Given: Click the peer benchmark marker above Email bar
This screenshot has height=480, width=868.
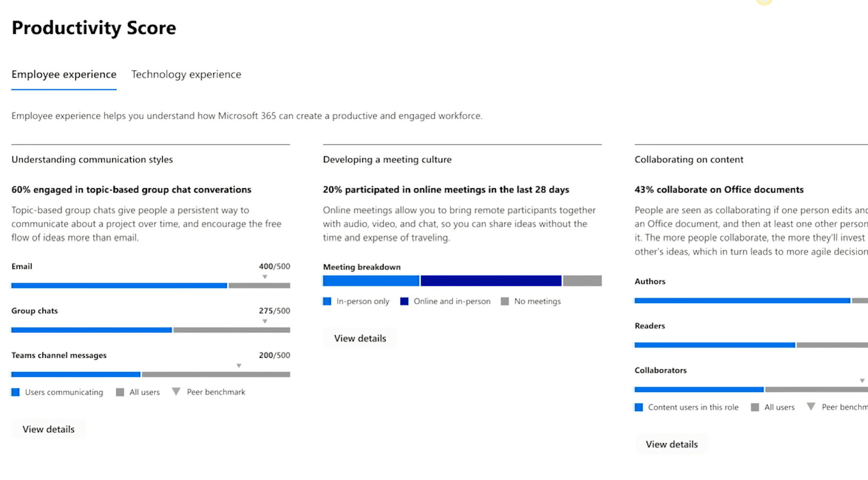Looking at the screenshot, I should point(265,277).
